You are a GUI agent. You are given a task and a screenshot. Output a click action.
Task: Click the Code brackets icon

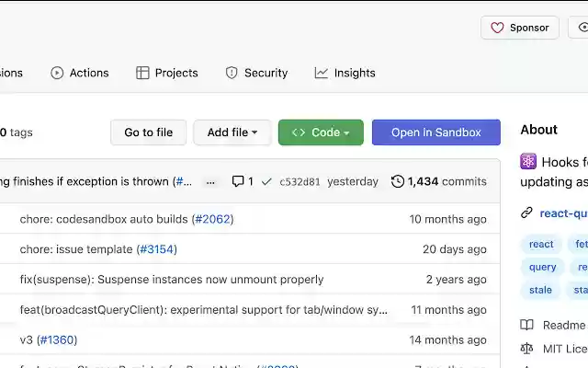pyautogui.click(x=299, y=132)
